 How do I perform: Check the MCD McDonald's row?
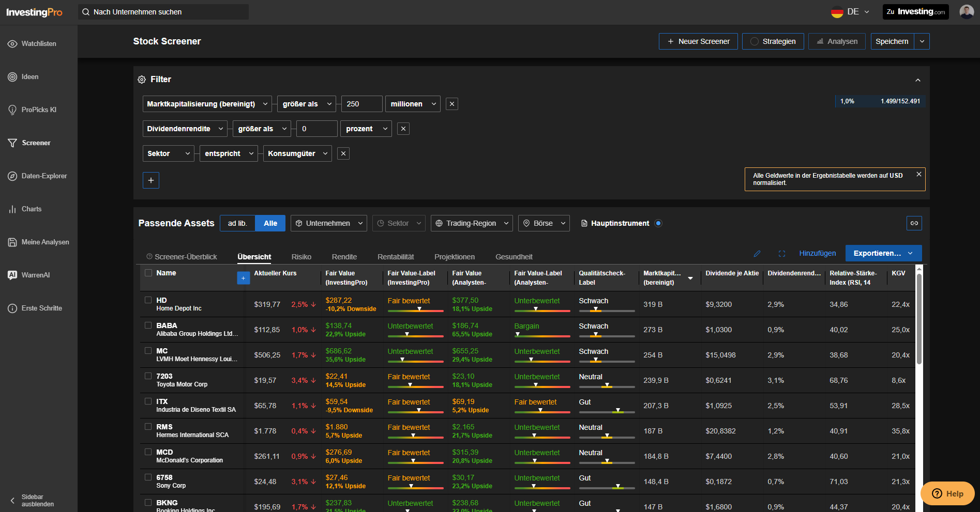click(148, 452)
